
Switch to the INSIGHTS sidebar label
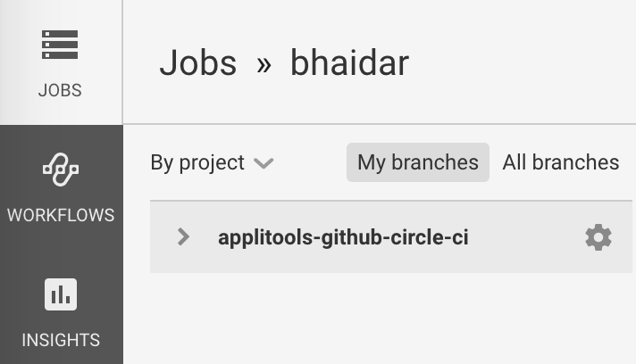(x=61, y=340)
